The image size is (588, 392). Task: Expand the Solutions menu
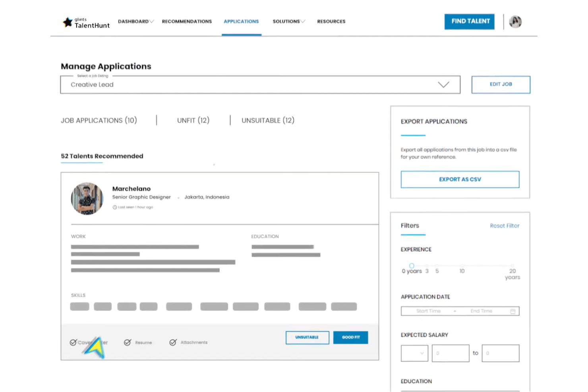(289, 21)
